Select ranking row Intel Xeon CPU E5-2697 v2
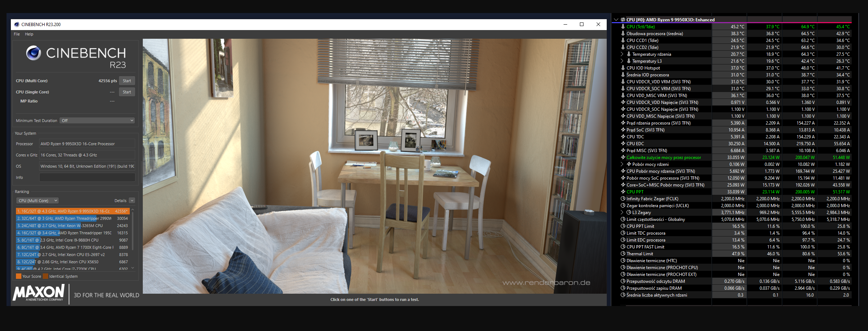Viewport: 868px width, 331px height. point(72,255)
